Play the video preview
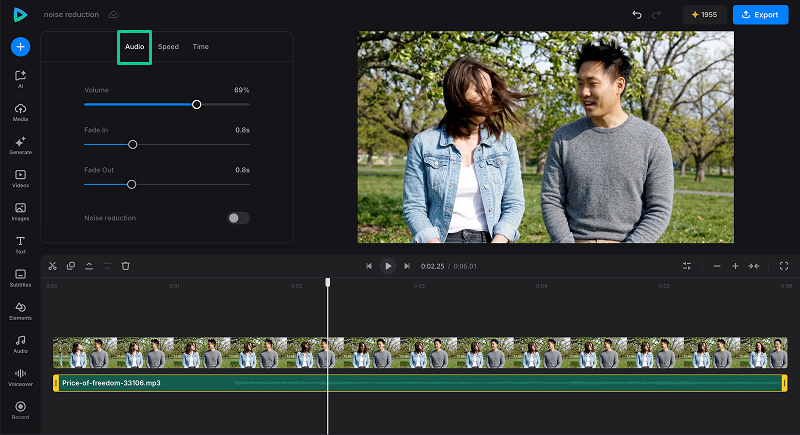The image size is (800, 435). [388, 266]
